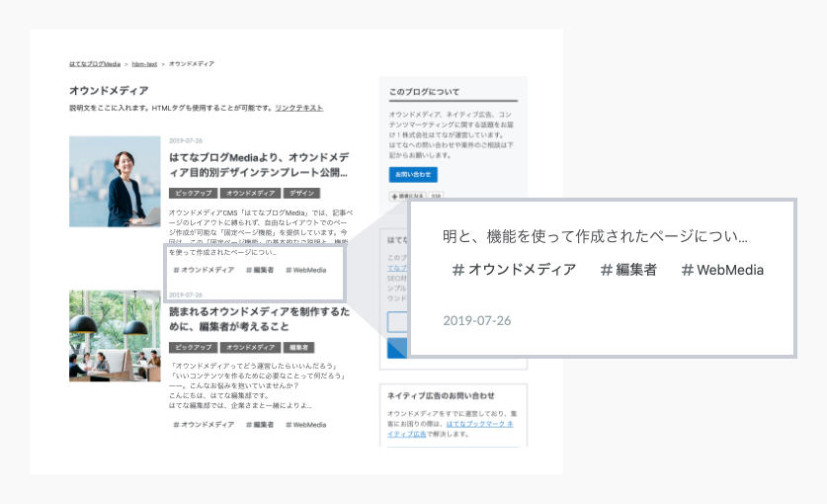Open the hbm-text breadcrumb link
The height and width of the screenshot is (504, 827).
[x=144, y=63]
